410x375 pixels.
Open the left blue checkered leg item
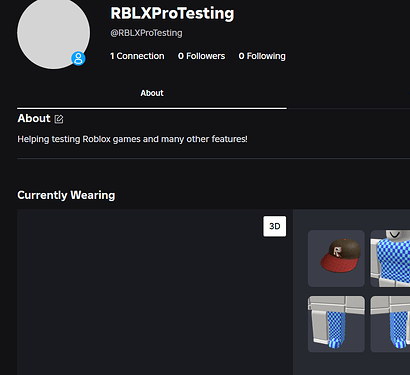point(336,324)
